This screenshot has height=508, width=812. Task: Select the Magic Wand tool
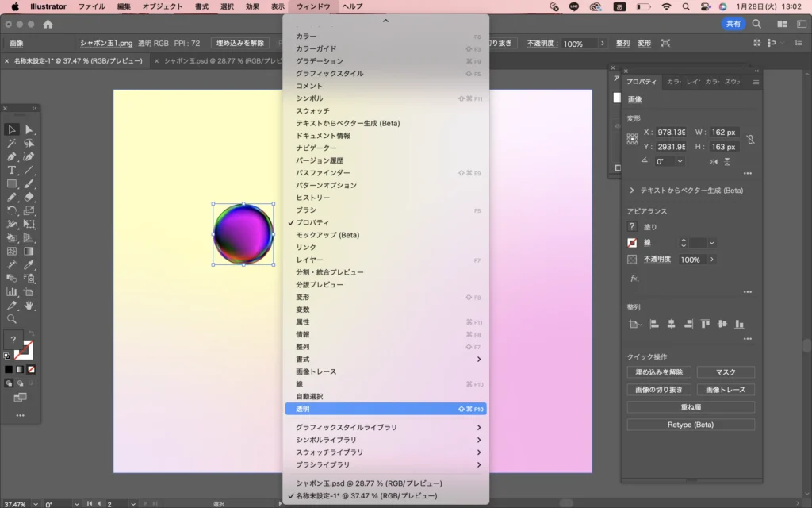pos(12,144)
